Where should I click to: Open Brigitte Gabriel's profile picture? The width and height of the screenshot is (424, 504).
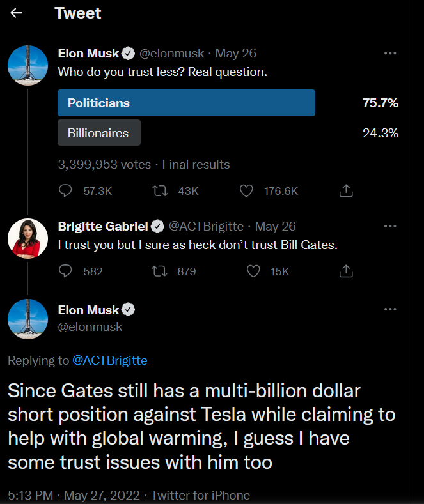tap(27, 238)
